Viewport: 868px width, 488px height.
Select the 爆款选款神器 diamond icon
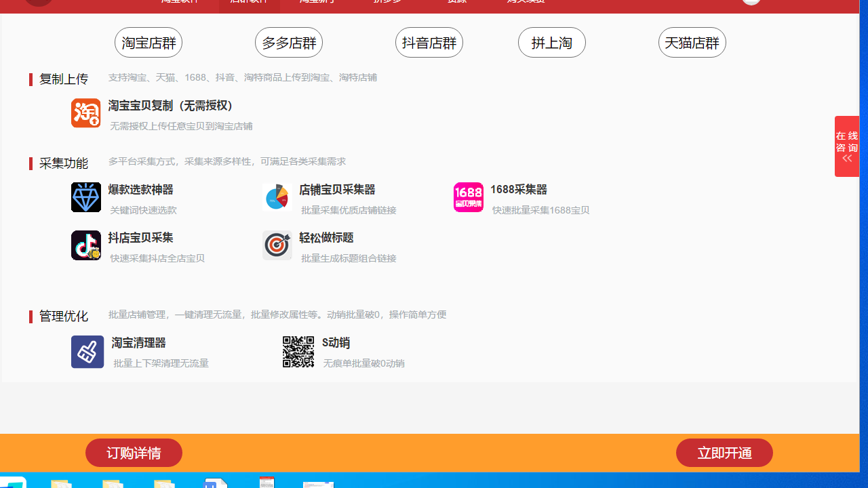tap(85, 197)
